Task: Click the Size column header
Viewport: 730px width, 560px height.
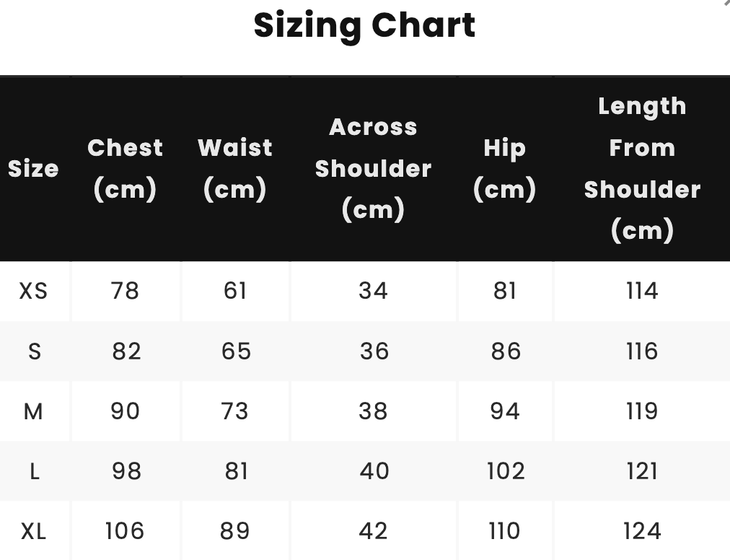Action: click(33, 169)
